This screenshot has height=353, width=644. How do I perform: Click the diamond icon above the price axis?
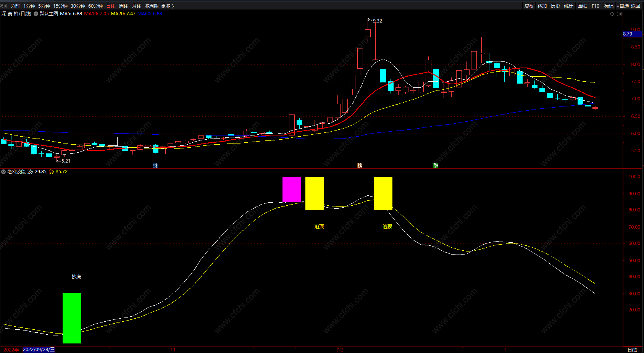coord(612,14)
